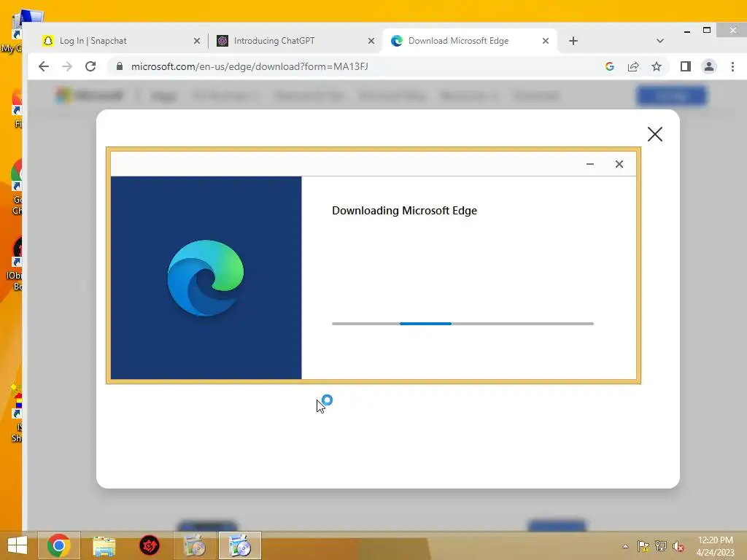Go forward to the next page
The height and width of the screenshot is (560, 747).
click(x=67, y=66)
